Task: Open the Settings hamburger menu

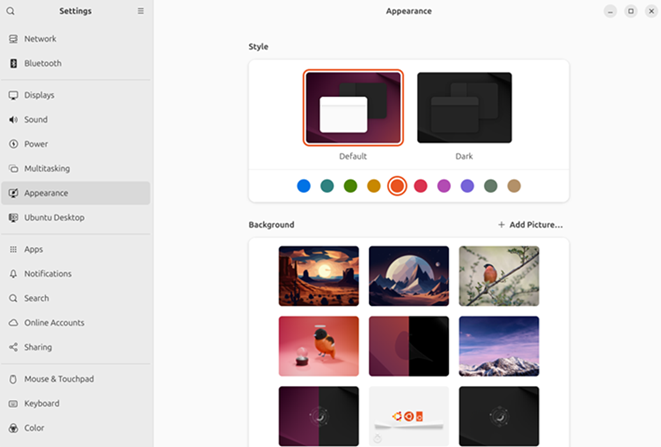Action: tap(141, 11)
